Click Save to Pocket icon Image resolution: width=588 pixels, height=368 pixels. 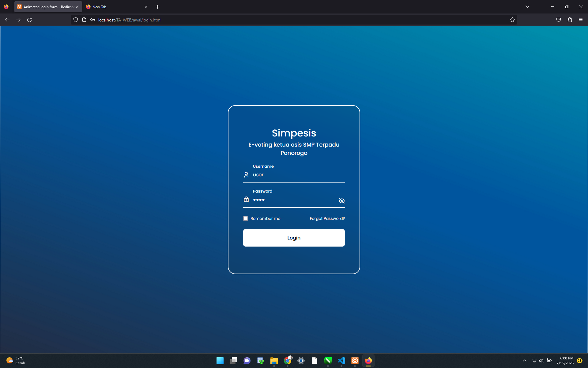click(x=559, y=20)
